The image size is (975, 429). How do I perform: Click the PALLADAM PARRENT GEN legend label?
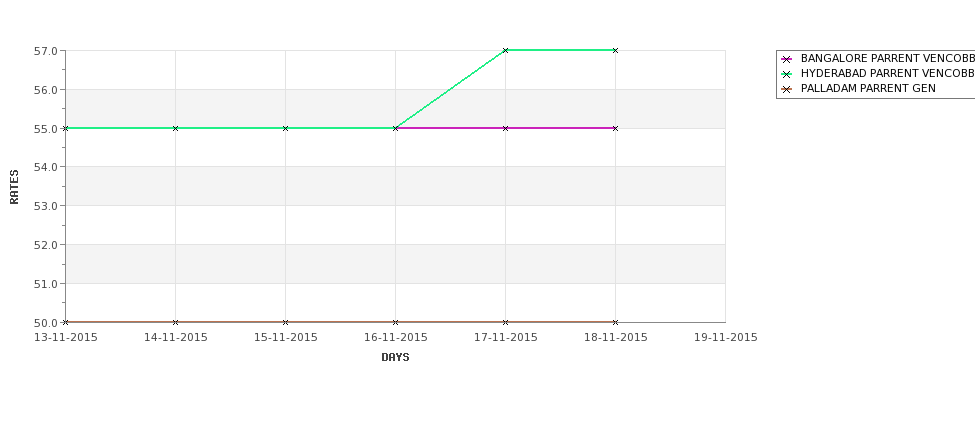pyautogui.click(x=868, y=89)
